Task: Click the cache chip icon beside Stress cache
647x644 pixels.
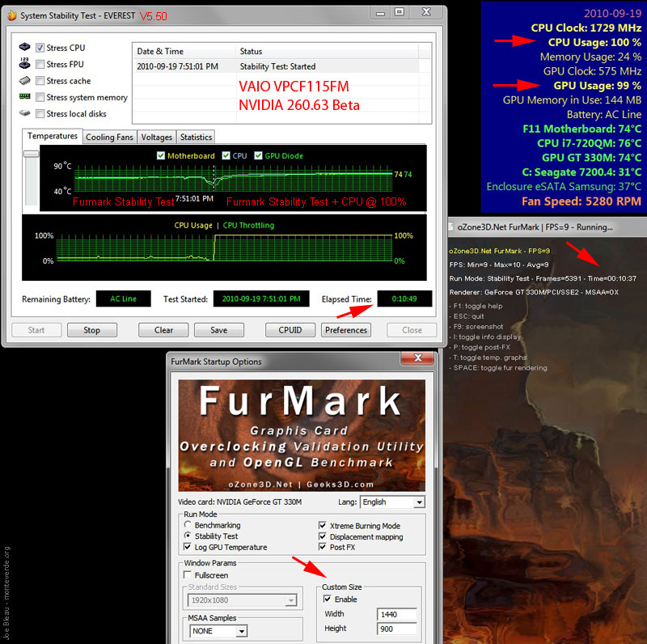Action: (25, 81)
